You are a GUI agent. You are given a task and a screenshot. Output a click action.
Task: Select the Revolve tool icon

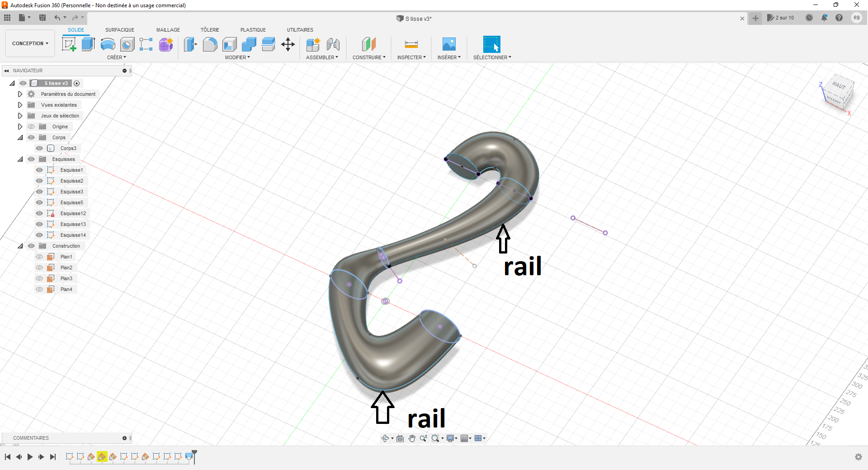[x=108, y=44]
